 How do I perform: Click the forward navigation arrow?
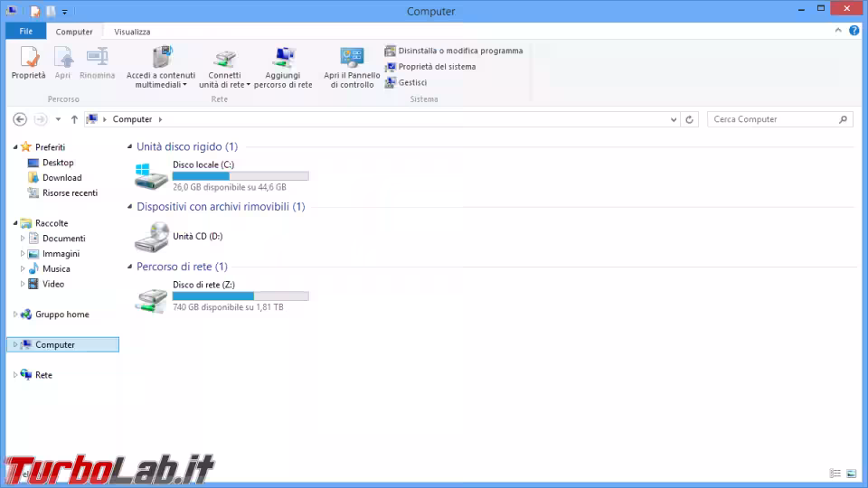pyautogui.click(x=41, y=119)
